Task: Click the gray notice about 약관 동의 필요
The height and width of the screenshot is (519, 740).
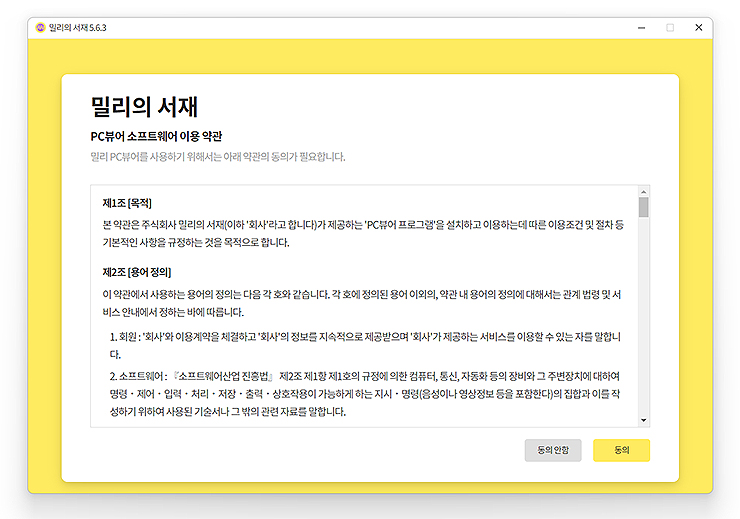Action: 218,157
